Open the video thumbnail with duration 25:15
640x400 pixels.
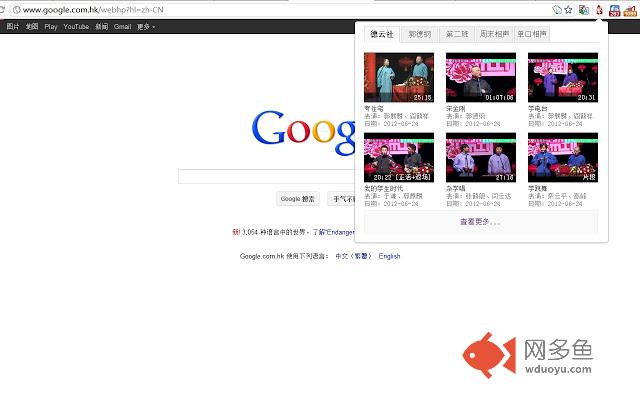[x=399, y=78]
